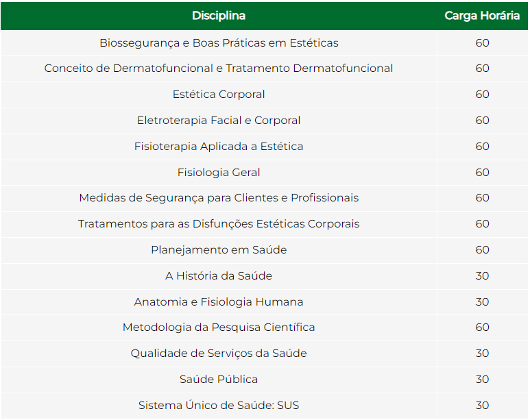Viewport: 530px width, 420px height.
Task: Click the Disciplina column header
Action: pyautogui.click(x=219, y=16)
